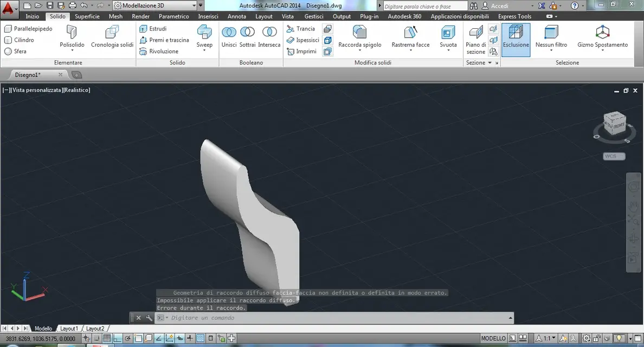644x347 pixels.
Task: Select the Trancia tool
Action: coord(301,29)
